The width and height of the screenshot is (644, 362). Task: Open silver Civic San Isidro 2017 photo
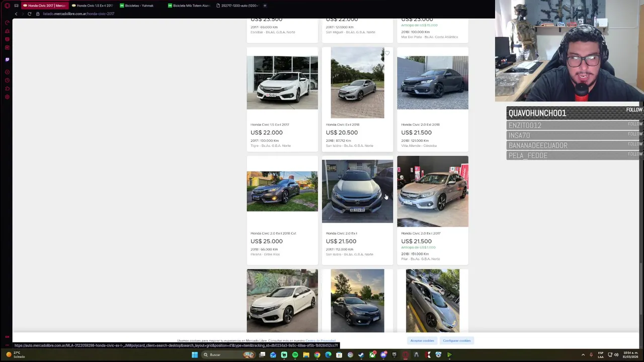click(357, 191)
